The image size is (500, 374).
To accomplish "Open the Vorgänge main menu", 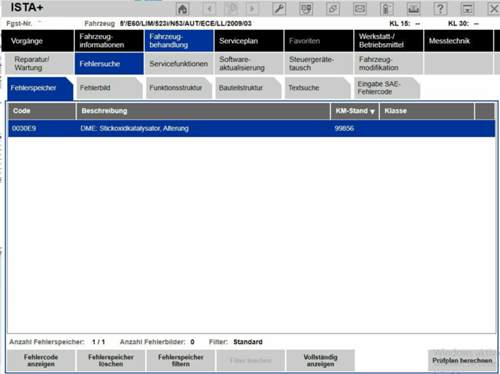I will point(37,41).
